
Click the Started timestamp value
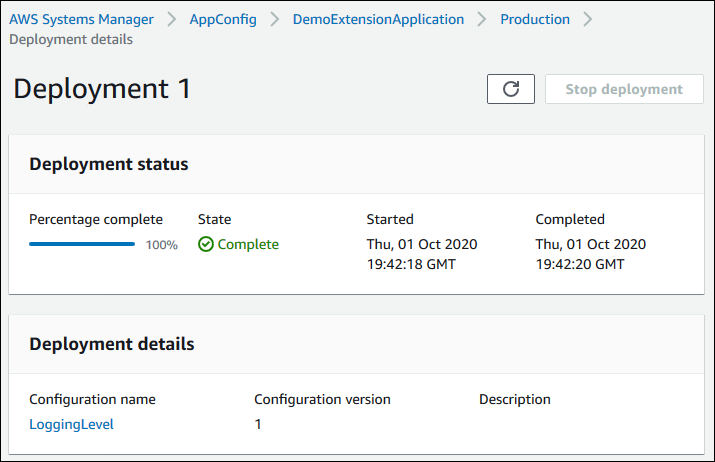pos(422,254)
